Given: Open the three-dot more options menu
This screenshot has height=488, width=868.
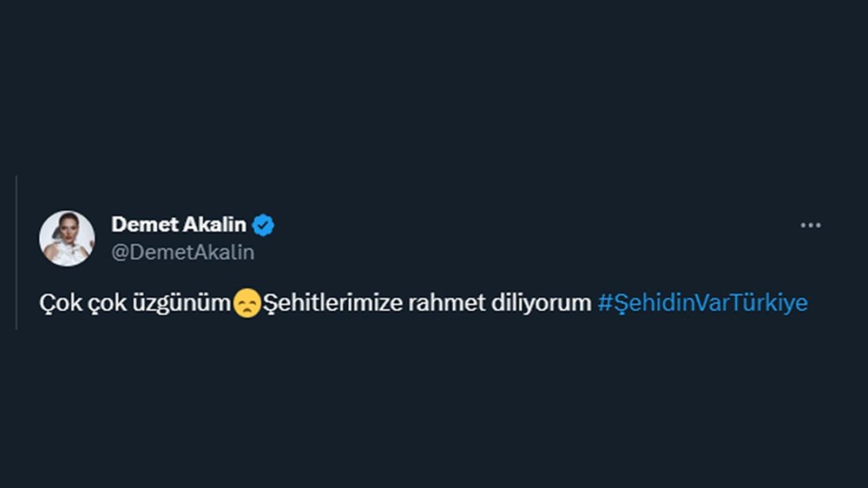Looking at the screenshot, I should (810, 226).
